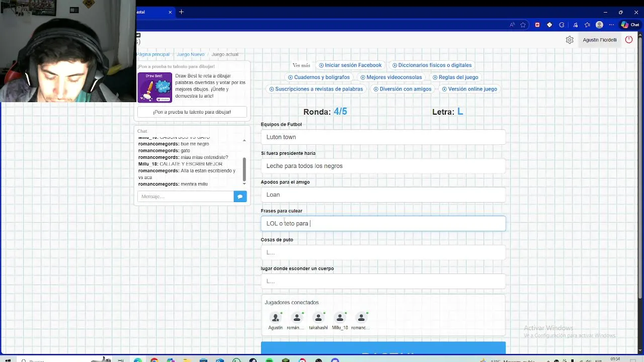Close the current browser tab

[170, 12]
